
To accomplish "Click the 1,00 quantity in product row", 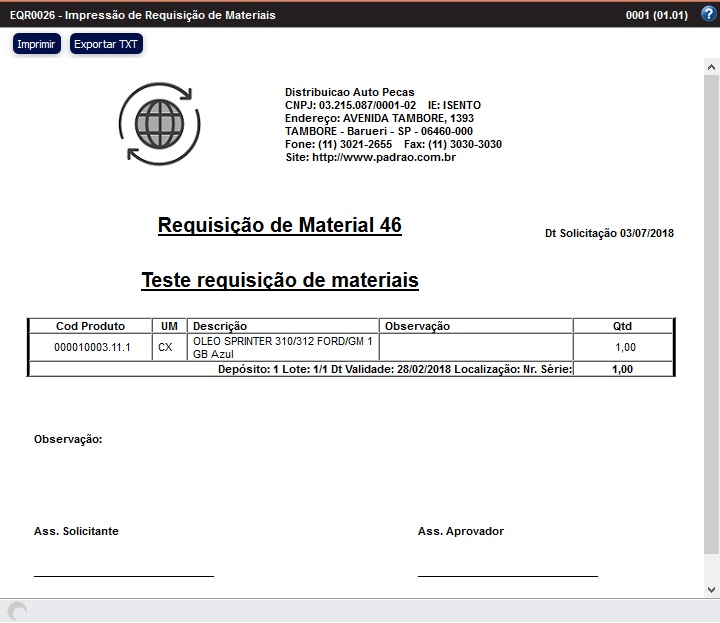I will 625,347.
